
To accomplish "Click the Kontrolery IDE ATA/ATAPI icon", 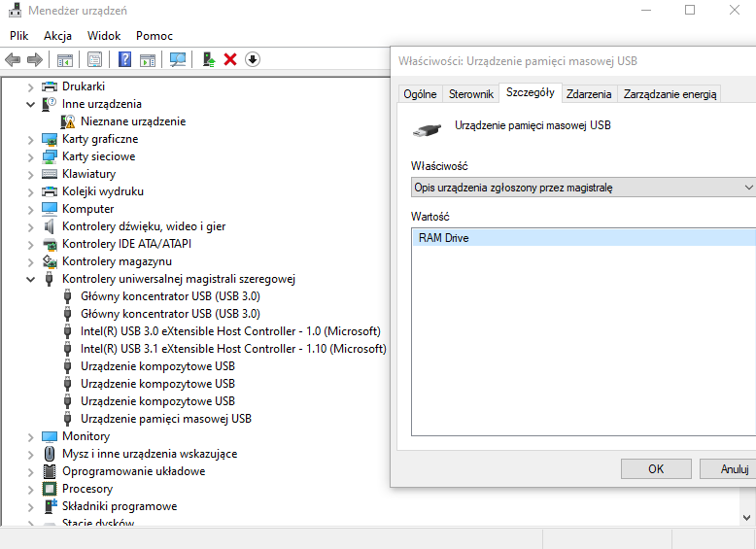I will 50,244.
